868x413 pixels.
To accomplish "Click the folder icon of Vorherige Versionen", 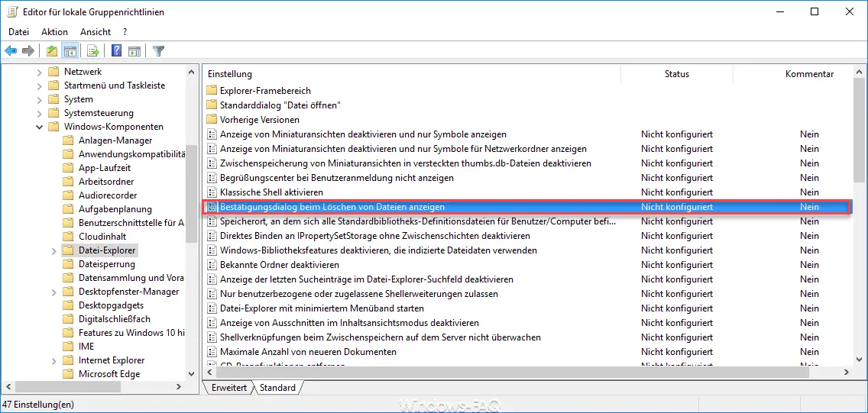I will (211, 119).
